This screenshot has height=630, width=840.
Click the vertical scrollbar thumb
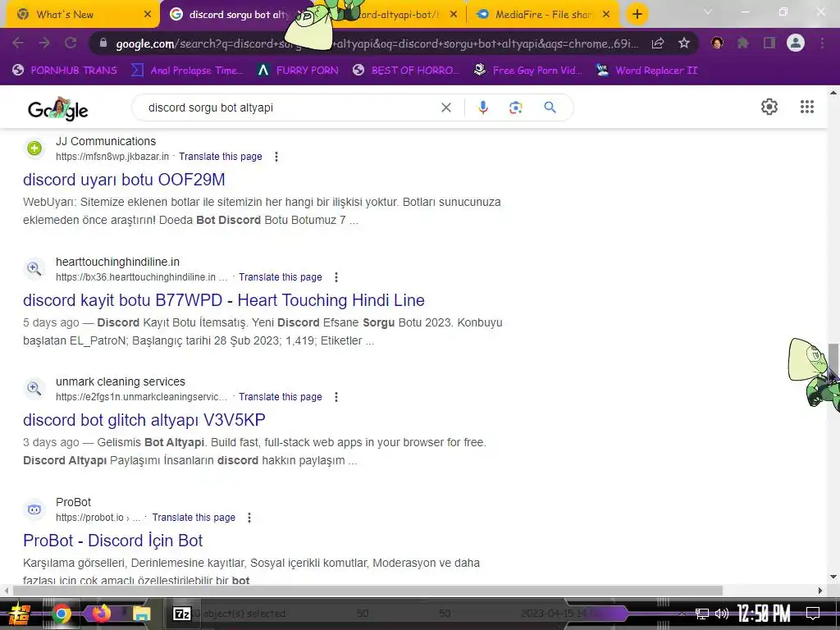(x=833, y=363)
